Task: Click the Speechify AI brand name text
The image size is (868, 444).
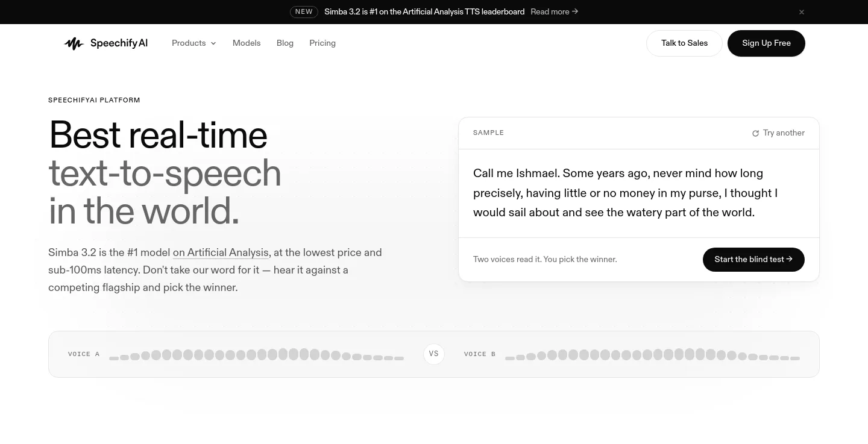Action: click(x=119, y=43)
